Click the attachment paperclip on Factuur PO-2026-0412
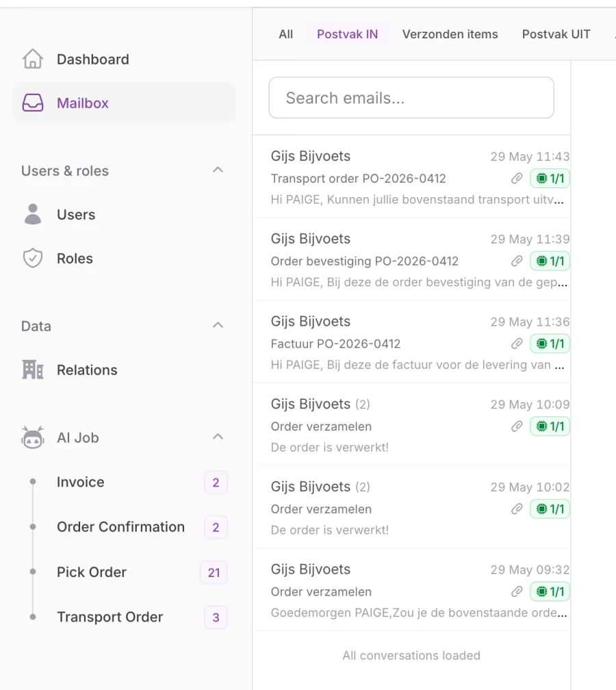This screenshot has height=690, width=616. [517, 344]
